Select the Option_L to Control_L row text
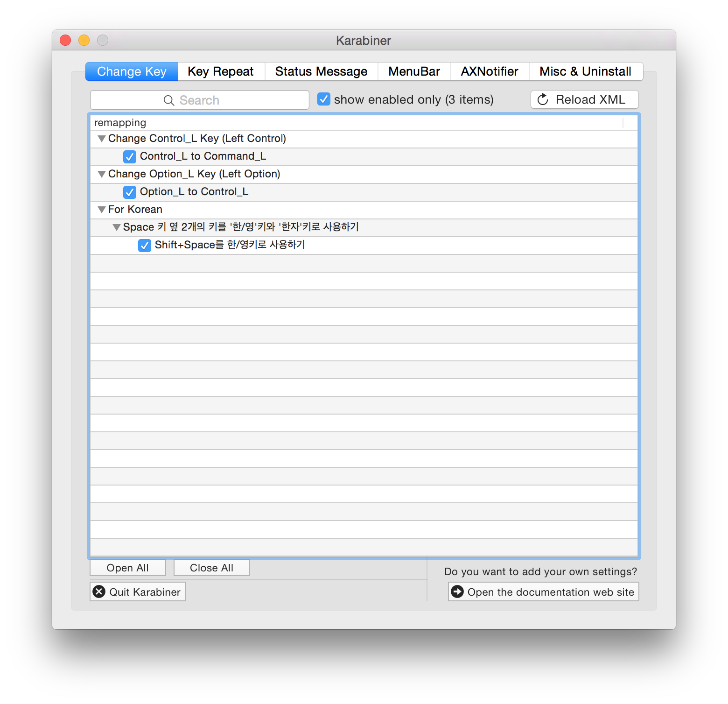This screenshot has width=728, height=704. pos(194,191)
